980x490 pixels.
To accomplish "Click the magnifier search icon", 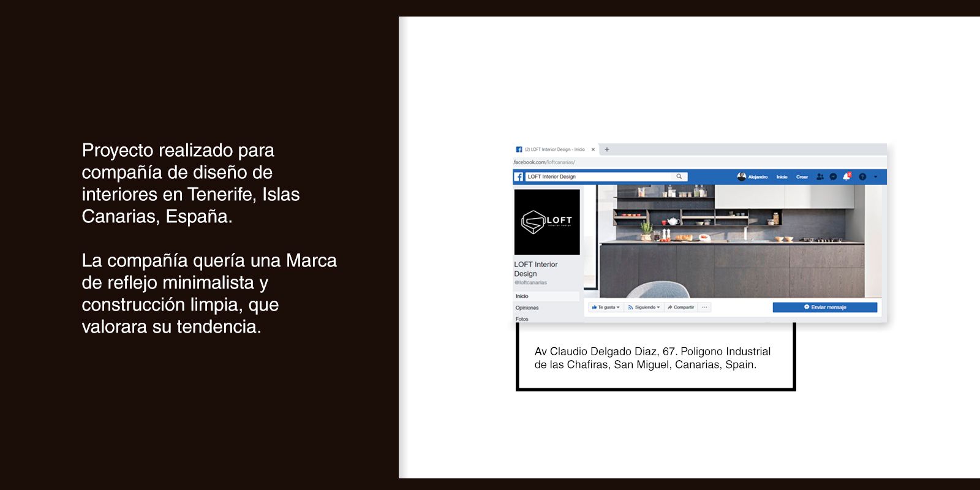I will pyautogui.click(x=679, y=176).
